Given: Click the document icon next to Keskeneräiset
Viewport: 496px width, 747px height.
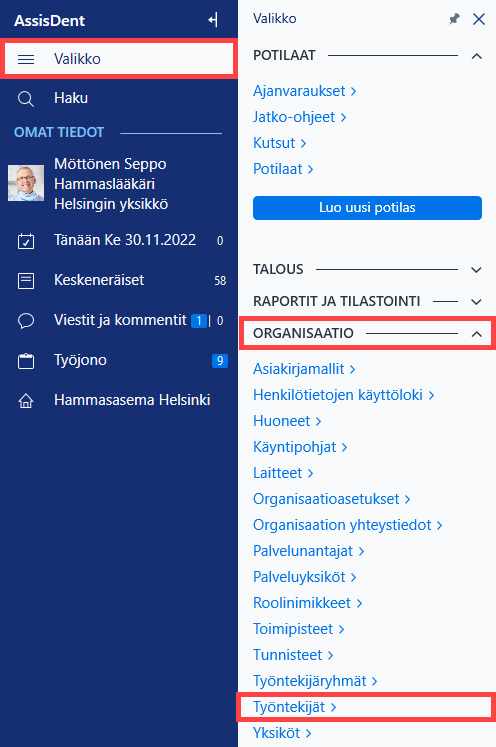Looking at the screenshot, I should [x=26, y=281].
